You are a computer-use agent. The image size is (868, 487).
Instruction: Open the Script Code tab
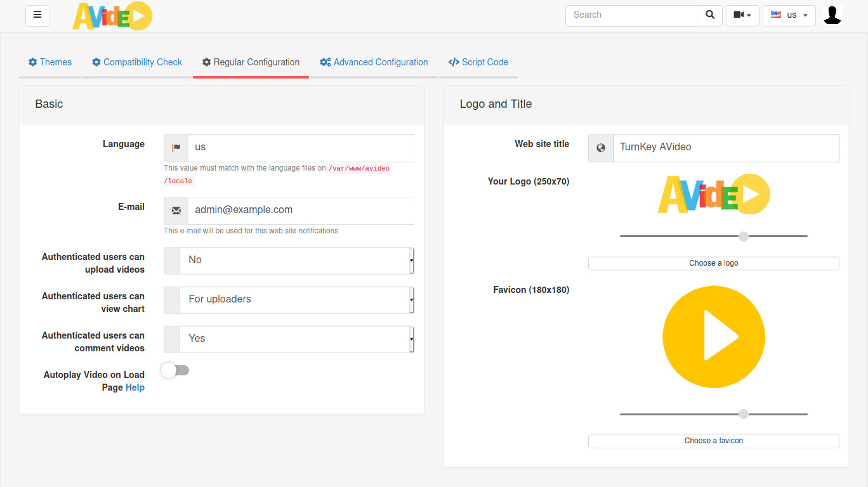click(x=478, y=62)
